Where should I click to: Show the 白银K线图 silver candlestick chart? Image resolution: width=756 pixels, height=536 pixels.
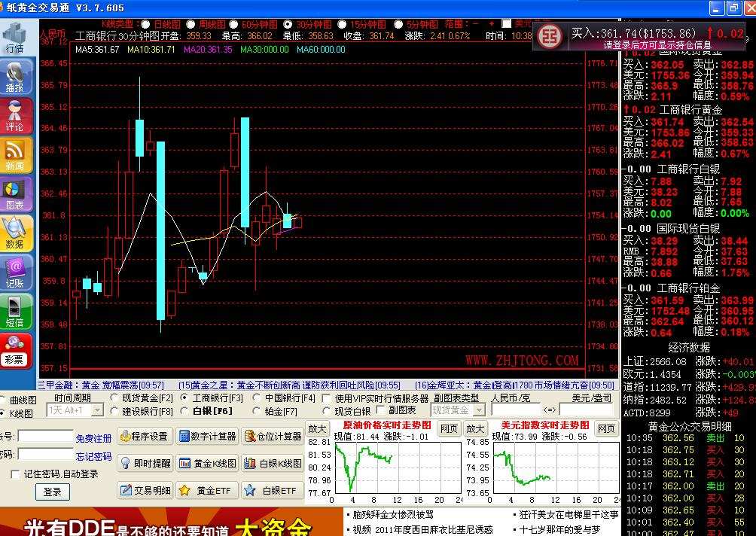(x=273, y=463)
